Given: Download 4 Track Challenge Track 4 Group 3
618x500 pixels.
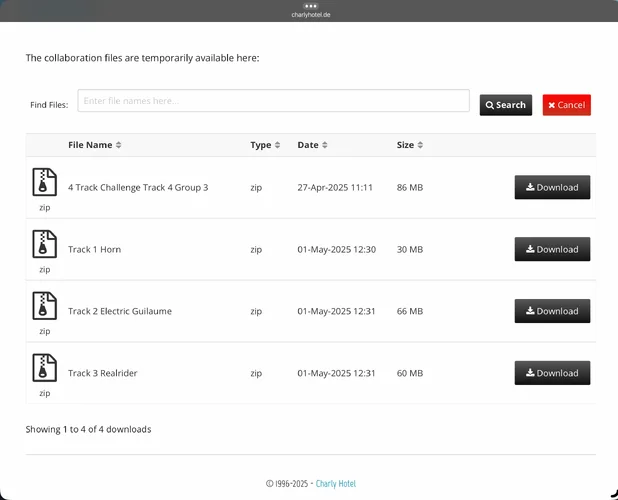Looking at the screenshot, I should pyautogui.click(x=552, y=187).
